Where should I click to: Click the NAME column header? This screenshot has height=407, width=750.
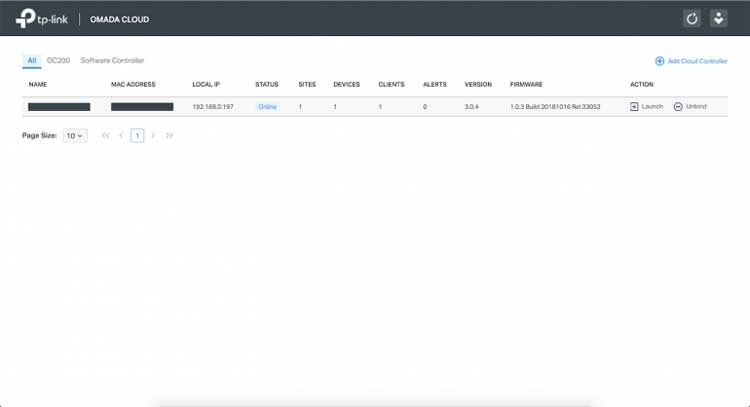(x=38, y=85)
